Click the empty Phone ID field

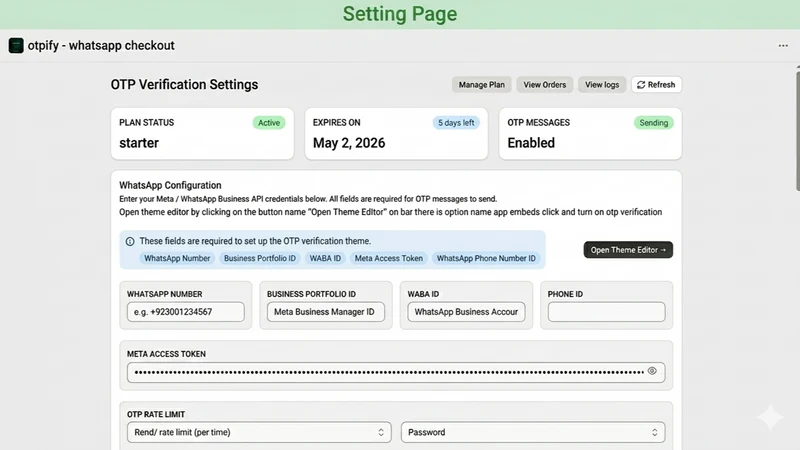tap(606, 312)
